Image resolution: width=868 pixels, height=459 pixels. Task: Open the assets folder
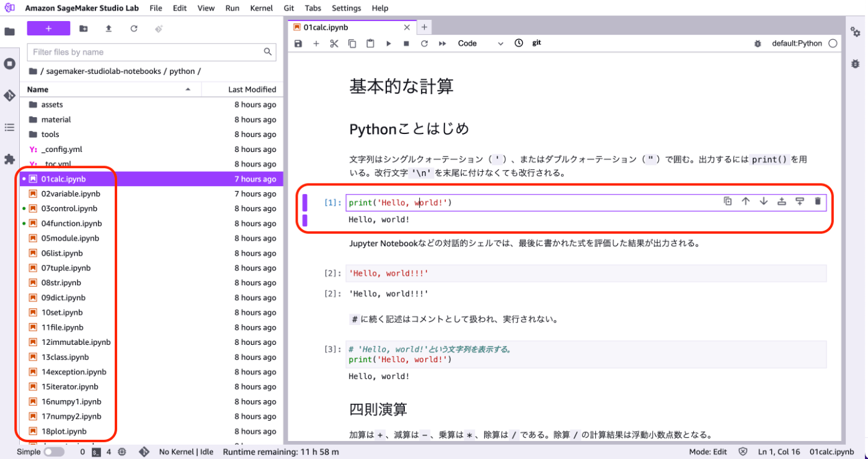click(152, 105)
